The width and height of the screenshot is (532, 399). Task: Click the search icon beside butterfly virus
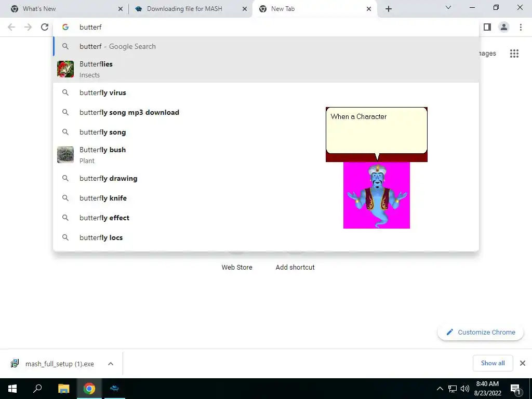coord(65,92)
